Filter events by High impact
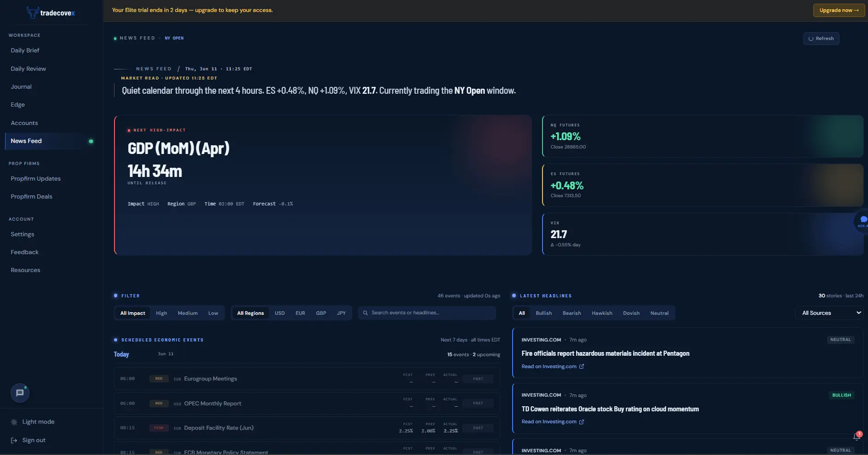 pyautogui.click(x=161, y=313)
